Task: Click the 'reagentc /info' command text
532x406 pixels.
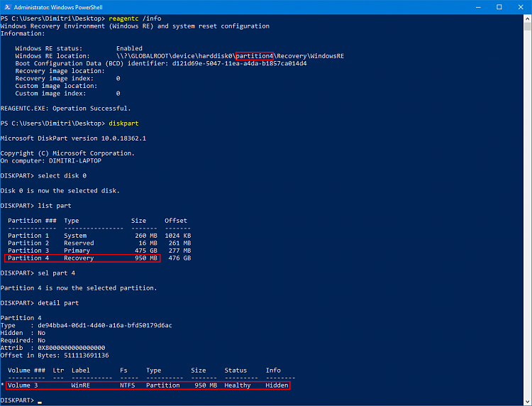Action: (135, 18)
